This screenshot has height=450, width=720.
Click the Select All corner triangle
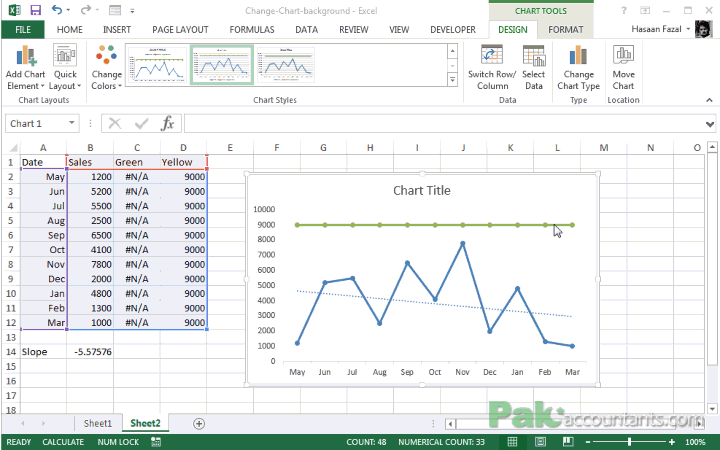[x=13, y=148]
